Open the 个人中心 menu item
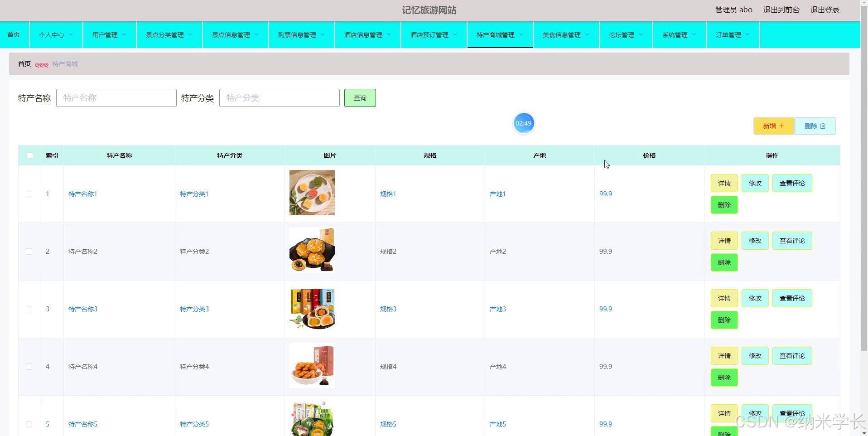868x436 pixels. click(56, 34)
